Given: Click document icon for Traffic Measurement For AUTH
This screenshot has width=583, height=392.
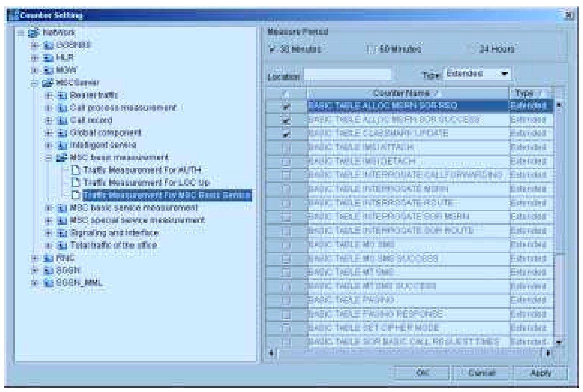Looking at the screenshot, I should (x=76, y=170).
